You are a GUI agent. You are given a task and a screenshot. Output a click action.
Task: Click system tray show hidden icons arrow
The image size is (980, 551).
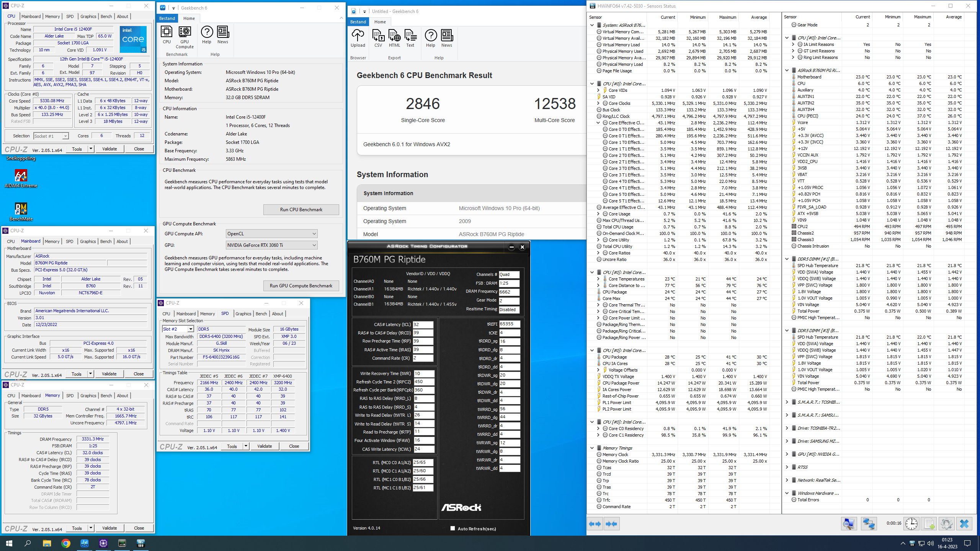click(903, 543)
